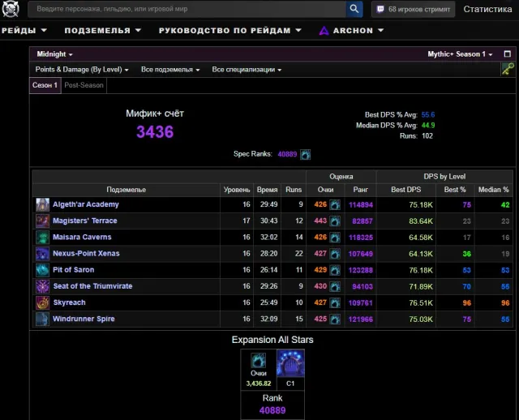
Task: Open the Nexus-Point Xenas link
Action: coord(86,254)
